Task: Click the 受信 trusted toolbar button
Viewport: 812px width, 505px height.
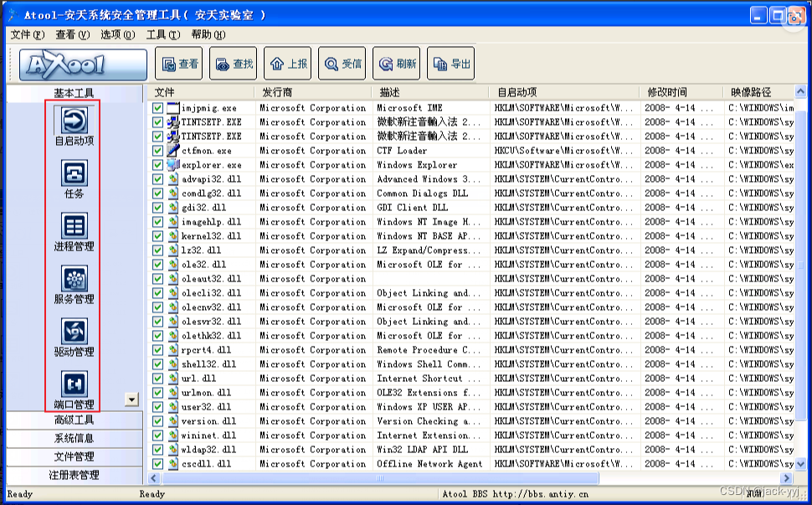Action: point(342,64)
